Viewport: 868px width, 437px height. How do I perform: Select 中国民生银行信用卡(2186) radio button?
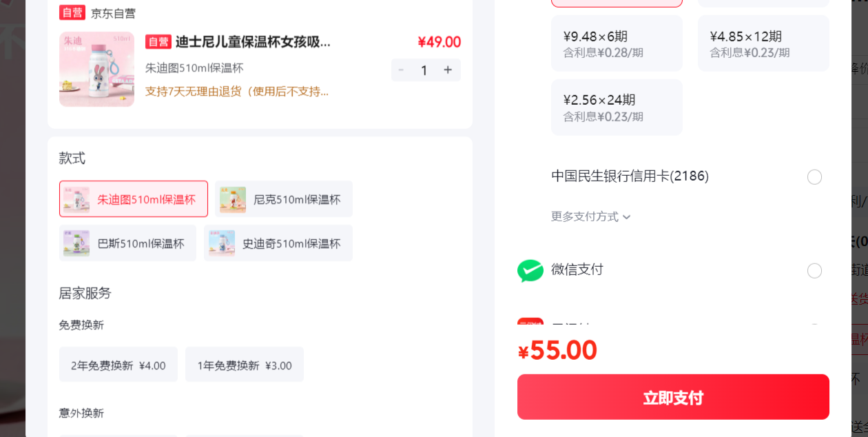point(814,177)
